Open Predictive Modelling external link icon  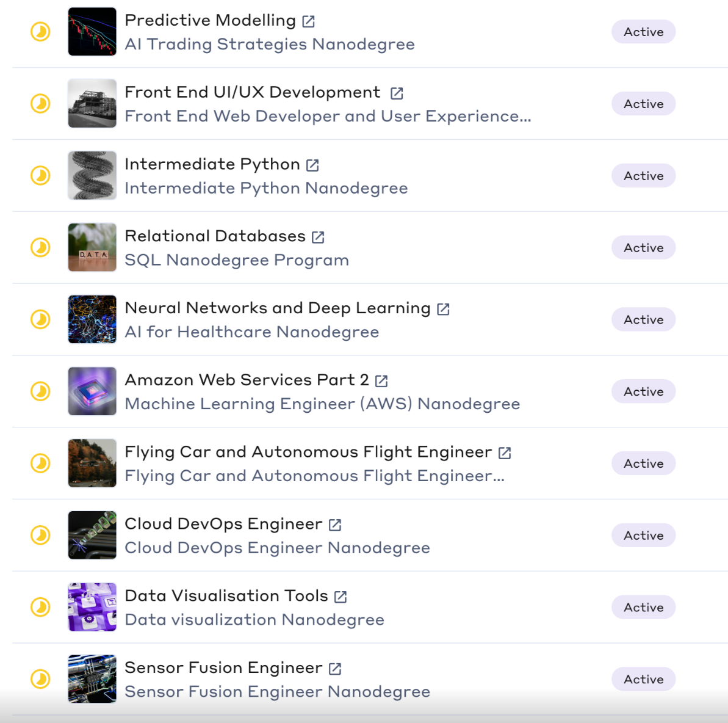tap(308, 21)
